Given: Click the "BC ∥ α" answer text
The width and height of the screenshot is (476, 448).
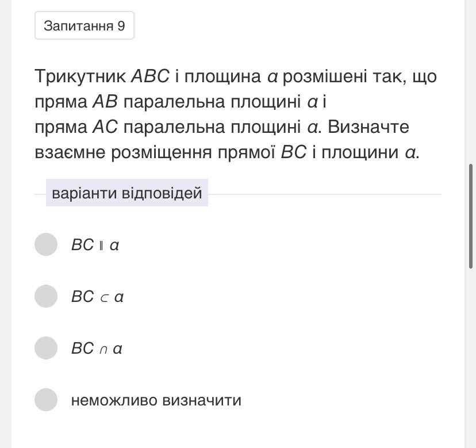Looking at the screenshot, I should click(x=95, y=245).
